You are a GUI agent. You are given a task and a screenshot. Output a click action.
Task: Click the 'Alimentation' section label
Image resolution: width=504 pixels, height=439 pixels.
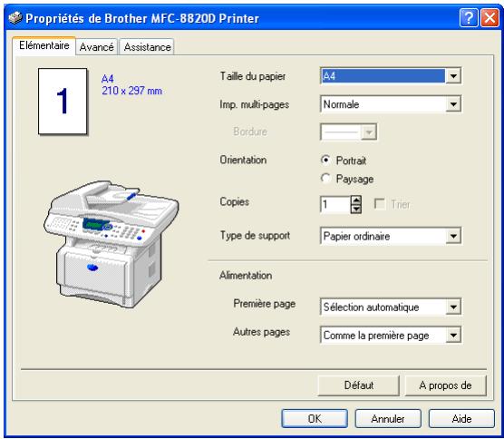(x=246, y=276)
